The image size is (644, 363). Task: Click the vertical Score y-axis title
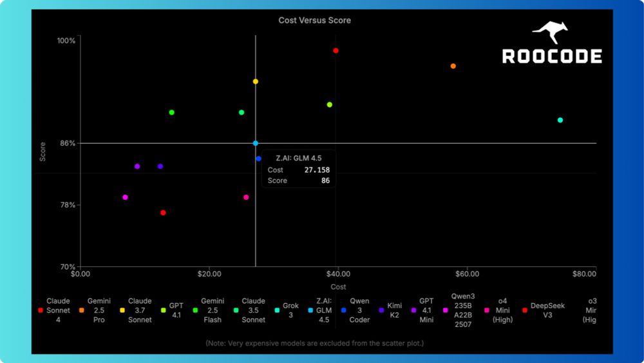point(43,152)
